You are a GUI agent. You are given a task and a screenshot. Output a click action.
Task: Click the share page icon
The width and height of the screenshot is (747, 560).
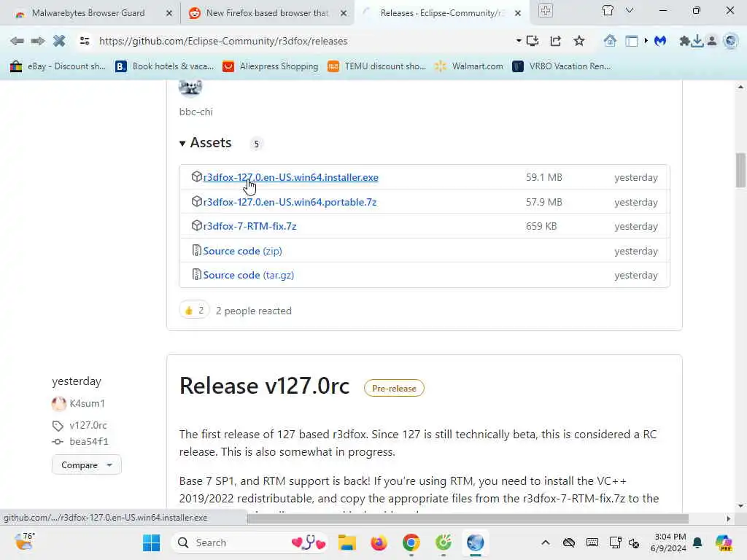555,41
